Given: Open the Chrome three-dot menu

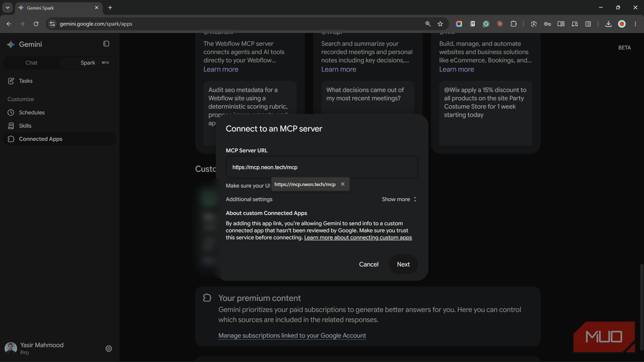Looking at the screenshot, I should [635, 24].
